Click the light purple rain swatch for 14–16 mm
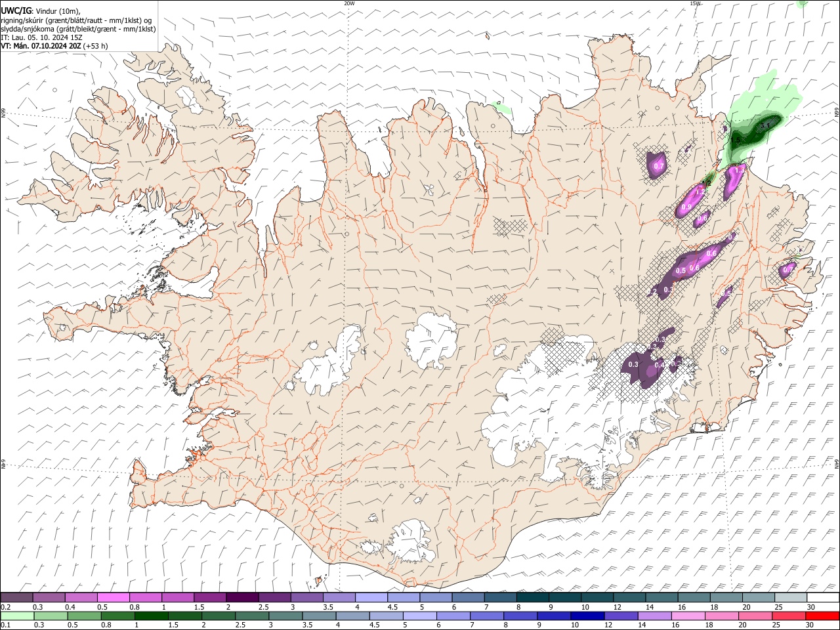Image resolution: width=840 pixels, height=630 pixels. [656, 616]
